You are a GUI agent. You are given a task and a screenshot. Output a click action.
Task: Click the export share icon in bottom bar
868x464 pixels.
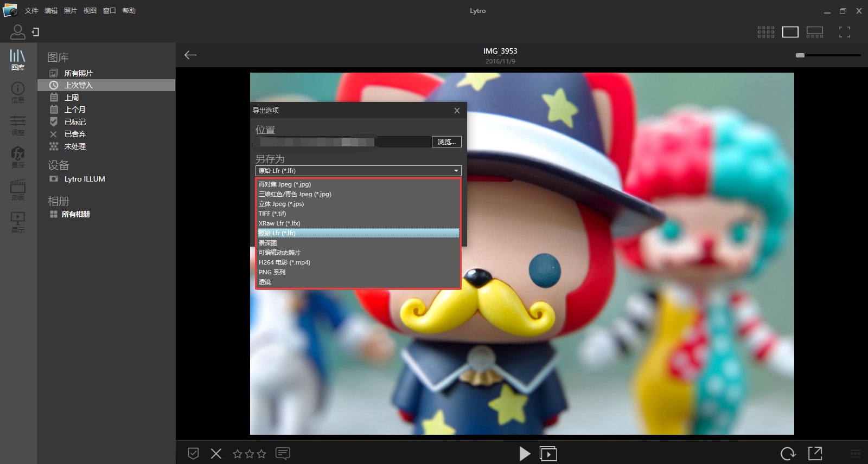815,453
